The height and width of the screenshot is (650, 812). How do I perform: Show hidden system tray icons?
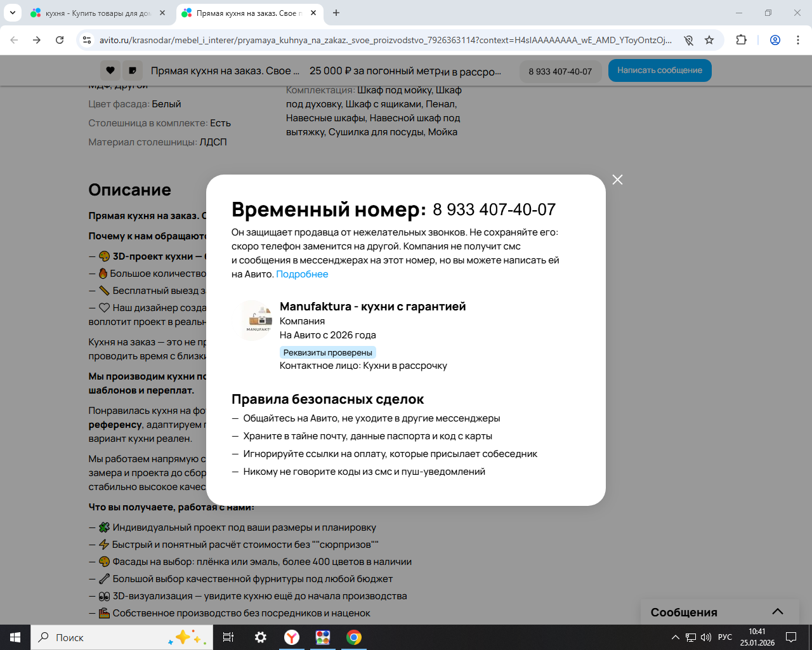tap(675, 637)
